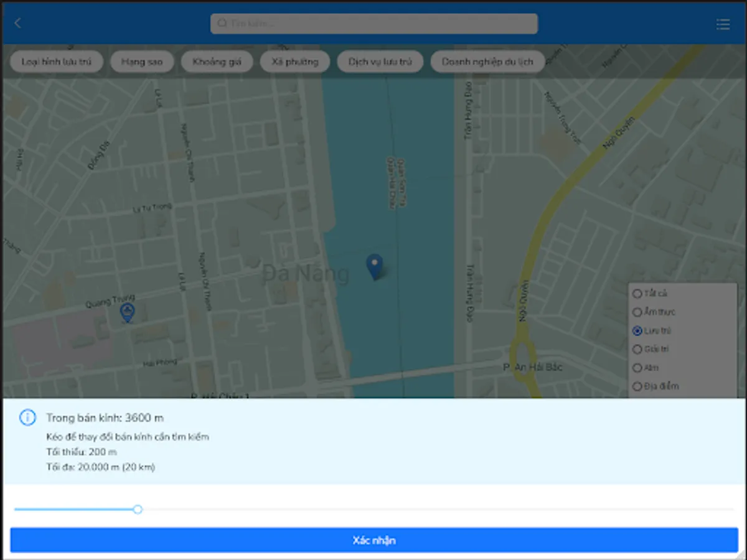The height and width of the screenshot is (560, 747).
Task: Click the Tối thiểu: 200 m text
Action: click(82, 452)
